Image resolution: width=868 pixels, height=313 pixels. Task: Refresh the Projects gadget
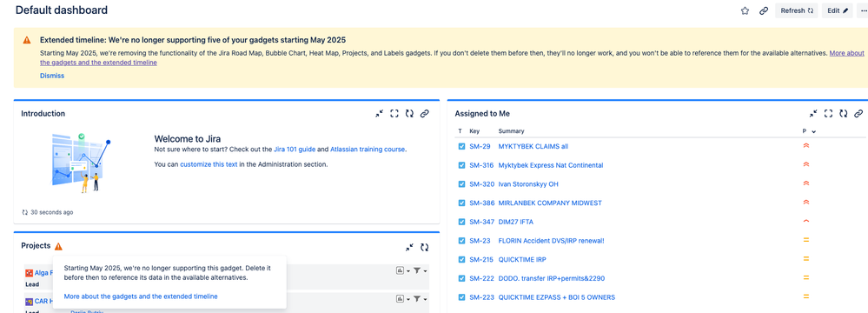coord(425,247)
